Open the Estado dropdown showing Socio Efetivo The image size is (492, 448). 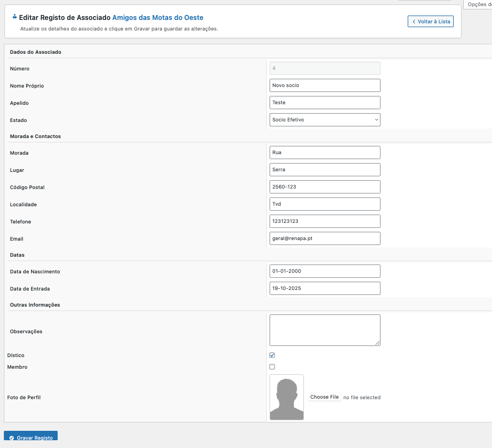[x=324, y=120]
